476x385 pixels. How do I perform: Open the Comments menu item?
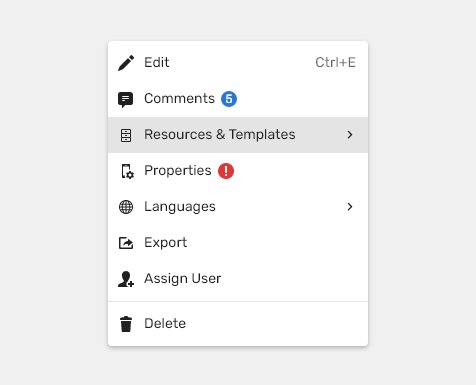(238, 99)
